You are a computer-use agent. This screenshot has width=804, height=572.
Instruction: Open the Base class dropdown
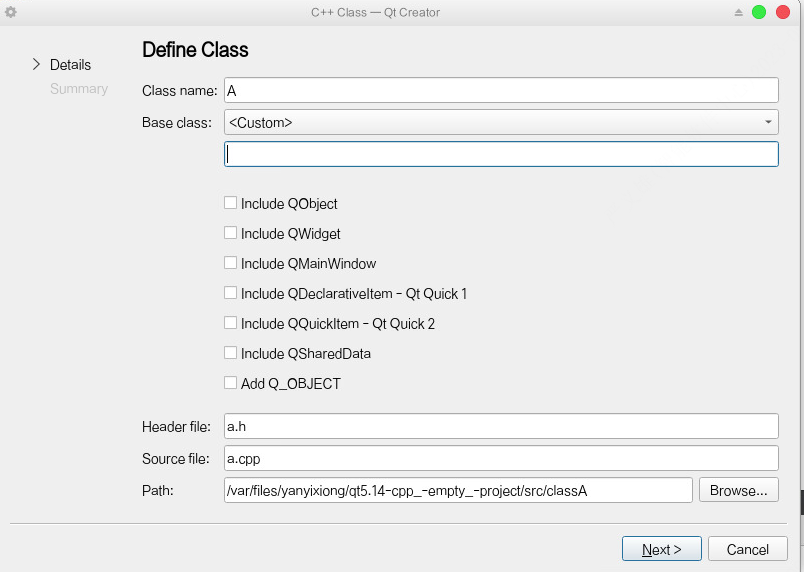click(x=501, y=122)
